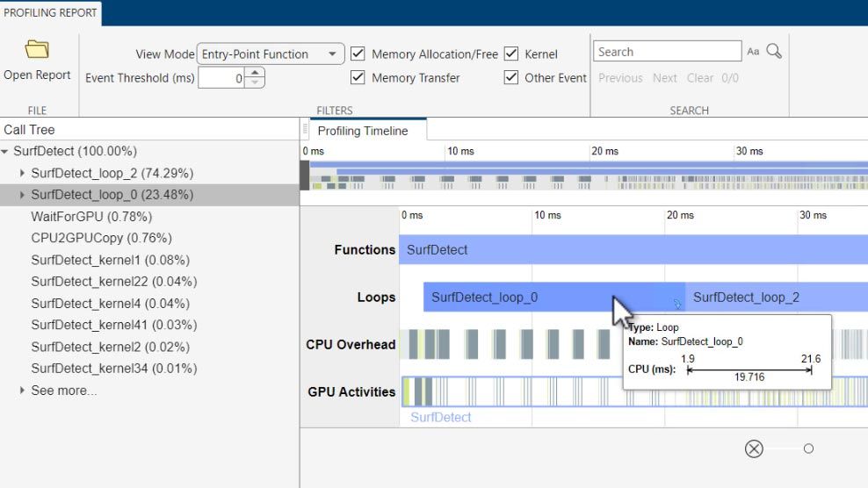Click the search magnifier icon
The width and height of the screenshot is (868, 488).
(x=774, y=52)
